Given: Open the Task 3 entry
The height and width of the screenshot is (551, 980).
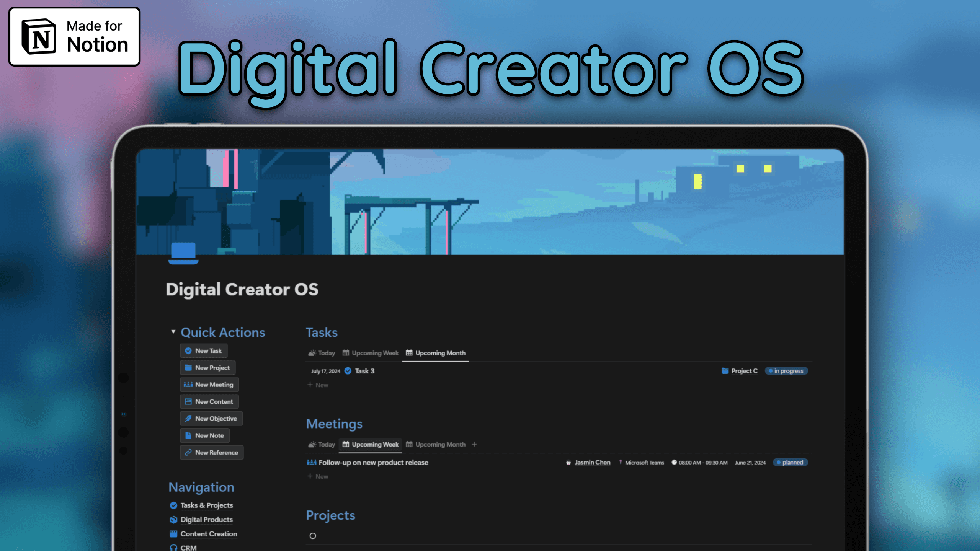Looking at the screenshot, I should (x=364, y=371).
